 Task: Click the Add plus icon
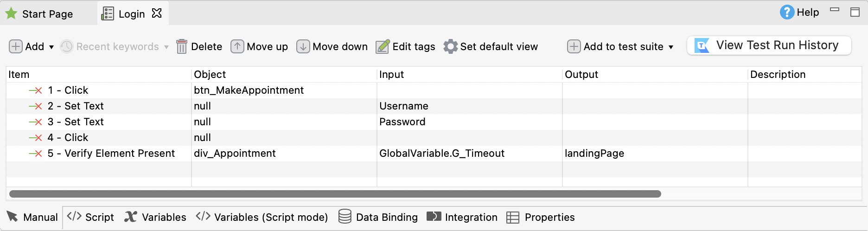click(x=16, y=46)
